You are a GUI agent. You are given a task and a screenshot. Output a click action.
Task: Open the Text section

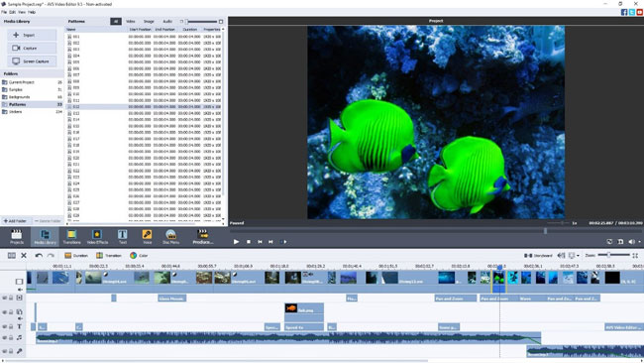click(123, 237)
